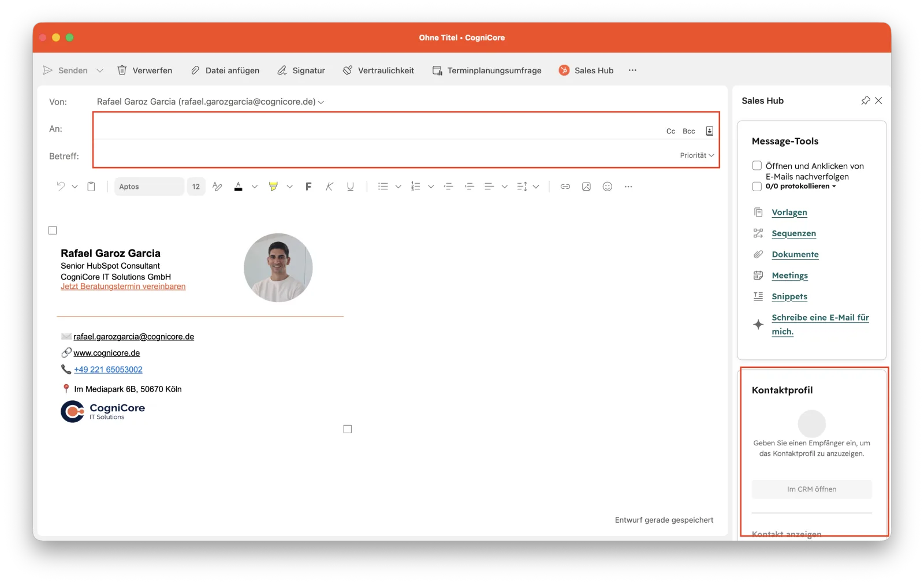Add a Cc recipient line
924x584 pixels.
coord(670,131)
